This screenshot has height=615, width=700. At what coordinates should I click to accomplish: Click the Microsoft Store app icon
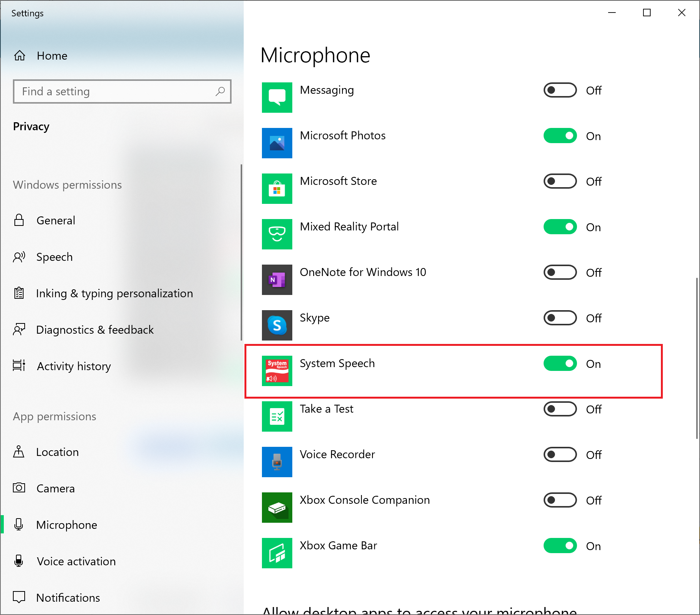[277, 189]
